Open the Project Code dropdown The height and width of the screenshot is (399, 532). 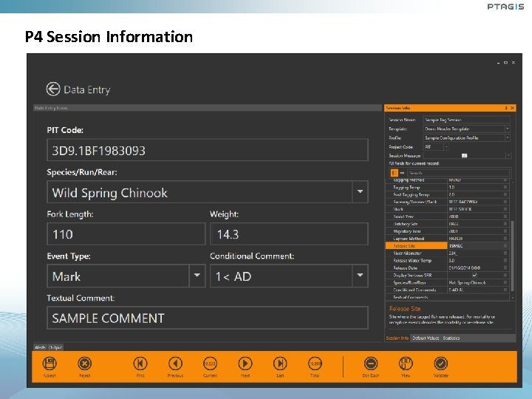click(446, 147)
